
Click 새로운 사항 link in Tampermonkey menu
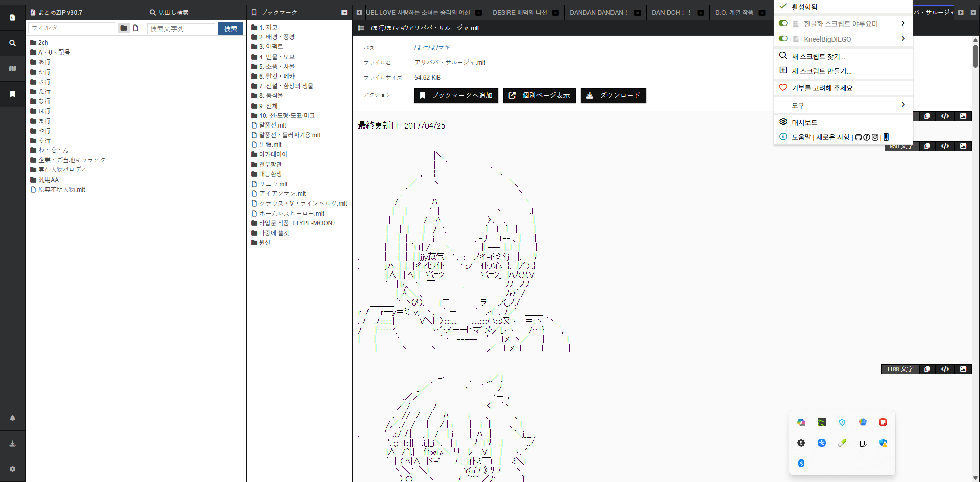(833, 137)
